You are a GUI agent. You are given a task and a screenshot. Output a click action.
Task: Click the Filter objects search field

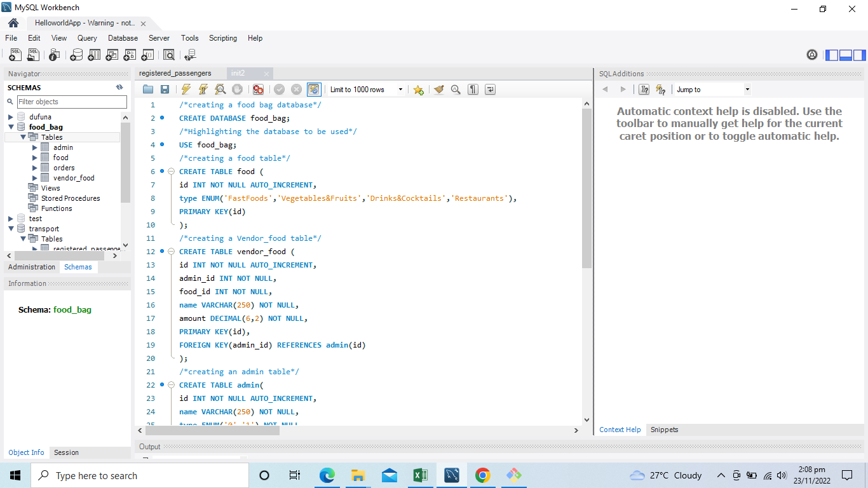click(x=71, y=102)
